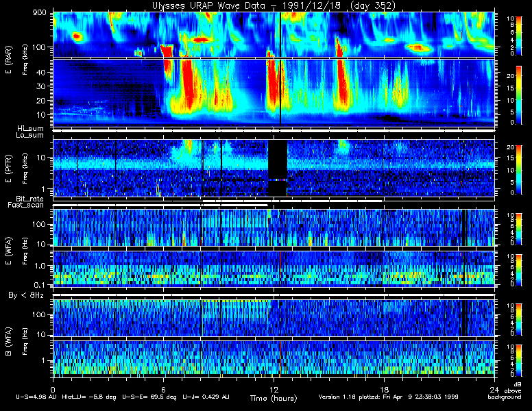Click the "Freq (kHz)" label of PFR panel

25,169
